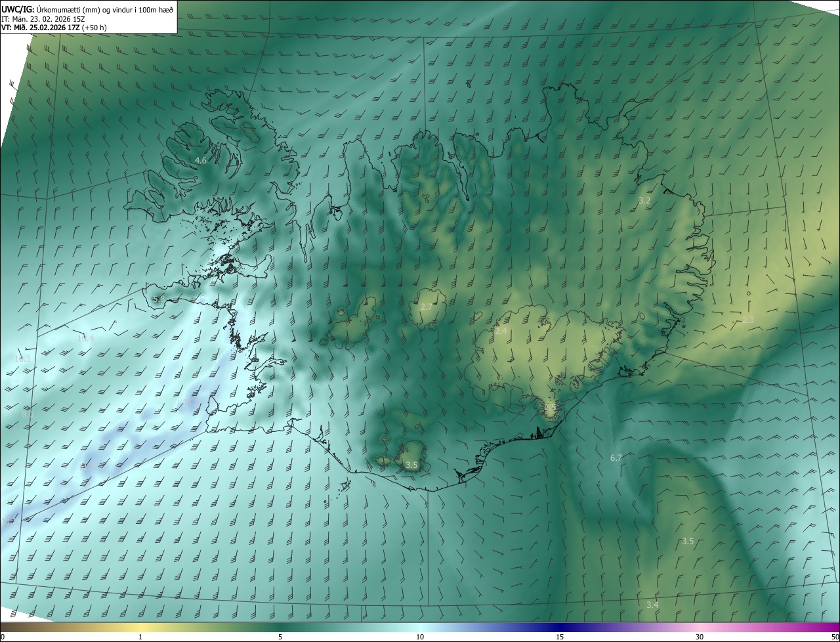Click the "UWC/IG:" label in the header

[x=18, y=9]
